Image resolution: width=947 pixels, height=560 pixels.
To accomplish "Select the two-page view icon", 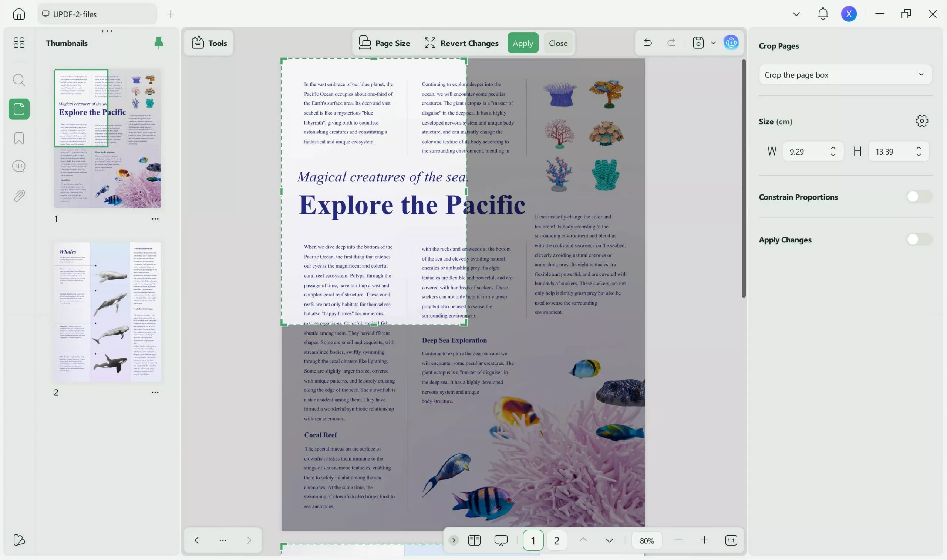I will [x=474, y=540].
